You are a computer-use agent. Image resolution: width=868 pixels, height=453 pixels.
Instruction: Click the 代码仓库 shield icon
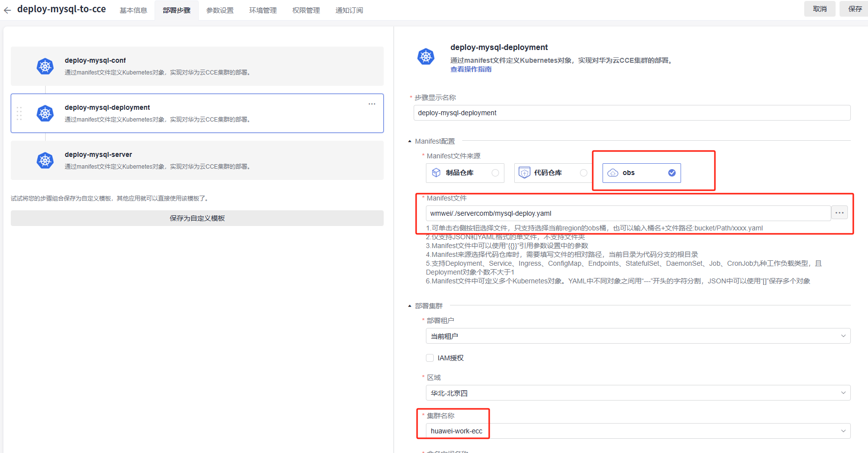pyautogui.click(x=525, y=173)
